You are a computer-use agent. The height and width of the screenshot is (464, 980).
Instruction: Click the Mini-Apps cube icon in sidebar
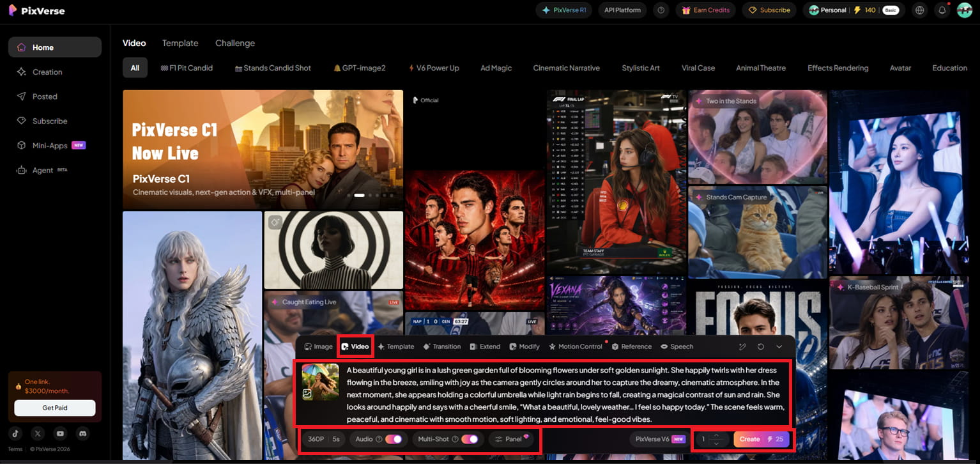click(22, 146)
